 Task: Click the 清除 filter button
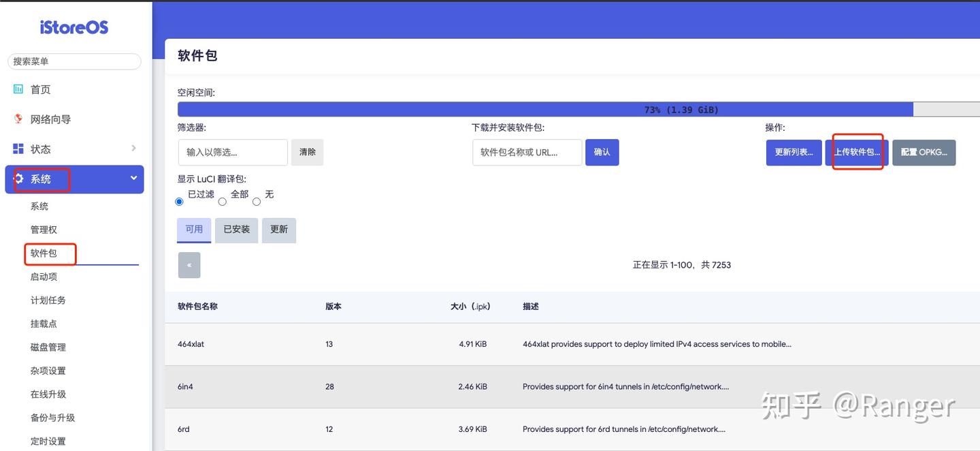pos(308,152)
